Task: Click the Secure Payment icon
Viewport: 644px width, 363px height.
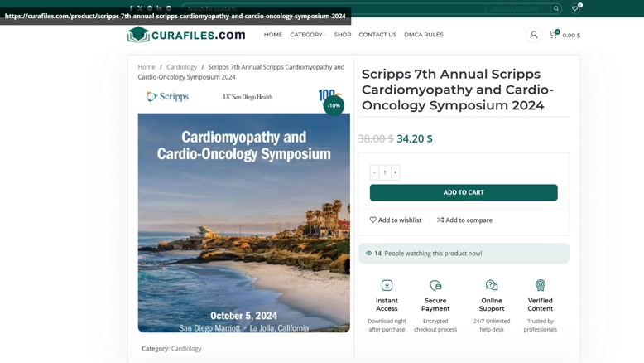Action: tap(435, 285)
